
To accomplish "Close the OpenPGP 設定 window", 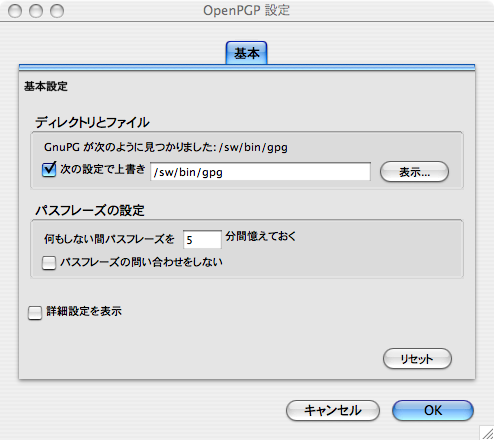I will point(15,11).
